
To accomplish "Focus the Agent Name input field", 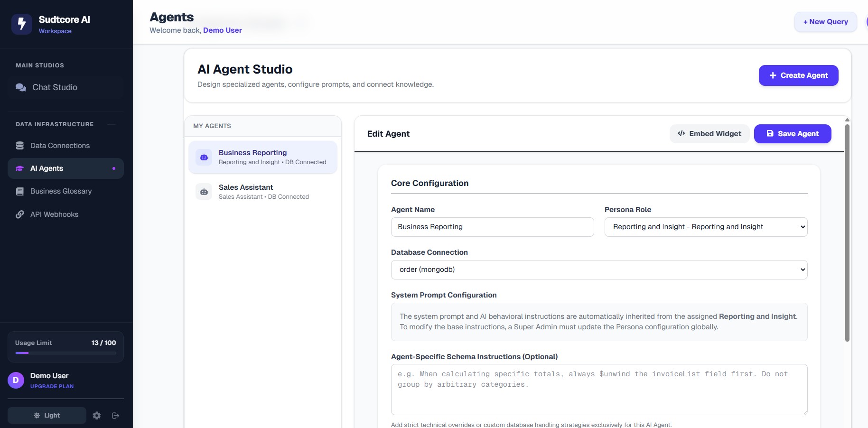I will coord(492,227).
